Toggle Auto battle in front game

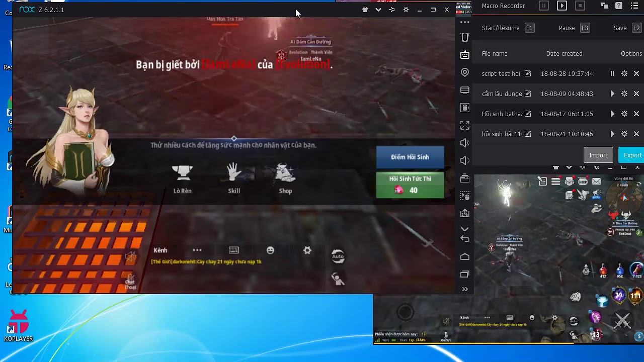(x=338, y=256)
